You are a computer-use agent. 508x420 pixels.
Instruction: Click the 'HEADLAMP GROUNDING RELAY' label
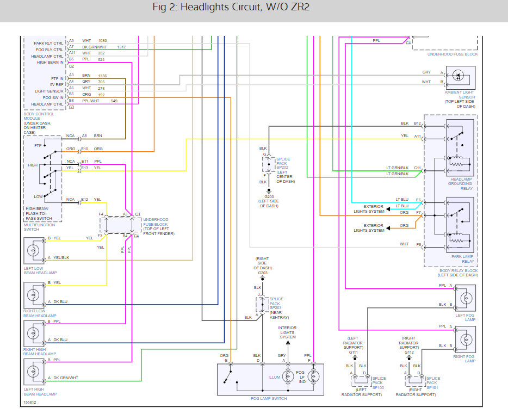[x=460, y=184]
